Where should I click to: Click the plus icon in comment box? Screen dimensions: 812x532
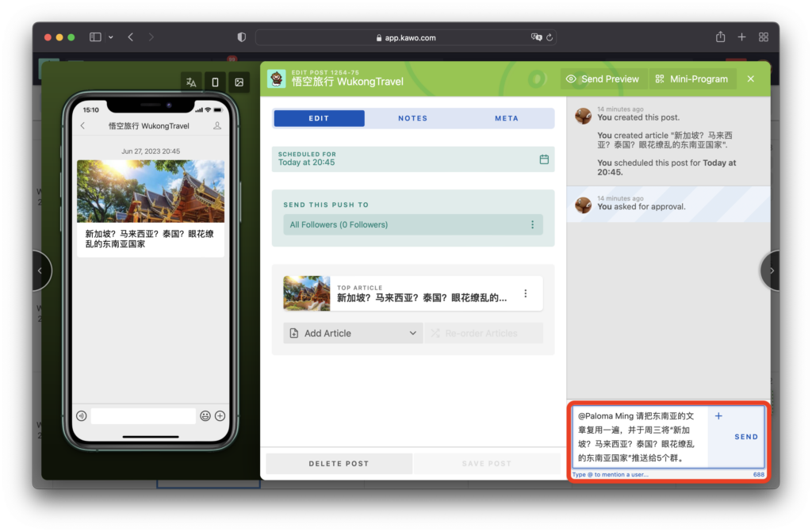pos(718,416)
